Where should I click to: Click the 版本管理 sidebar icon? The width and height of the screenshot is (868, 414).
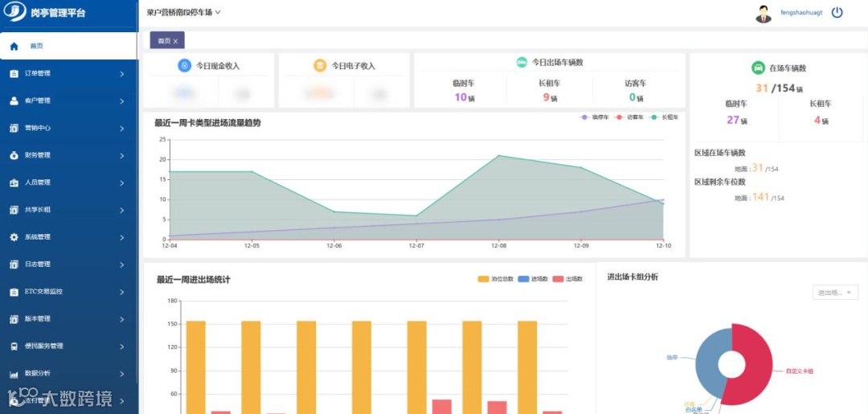[14, 319]
